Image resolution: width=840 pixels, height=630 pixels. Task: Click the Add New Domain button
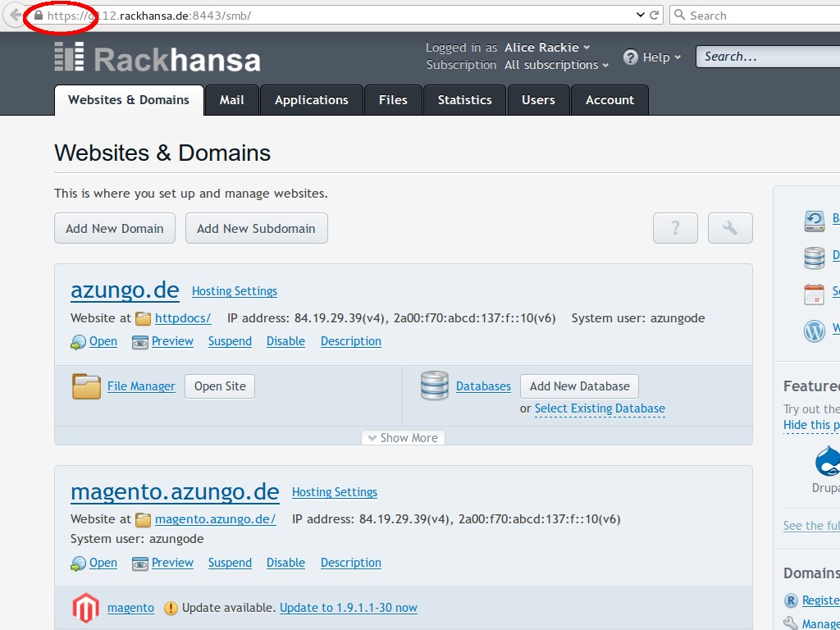pyautogui.click(x=115, y=228)
